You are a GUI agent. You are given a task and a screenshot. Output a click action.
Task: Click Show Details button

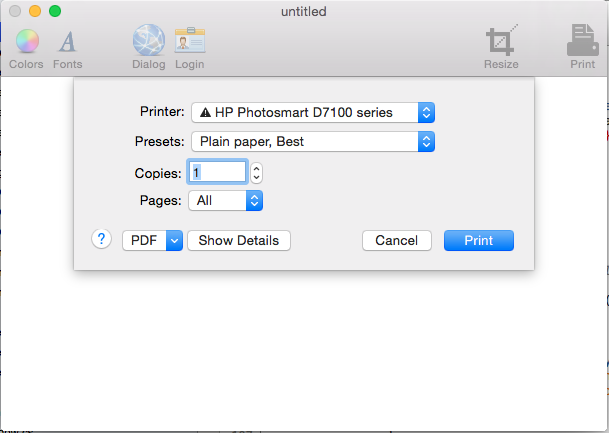coord(239,240)
